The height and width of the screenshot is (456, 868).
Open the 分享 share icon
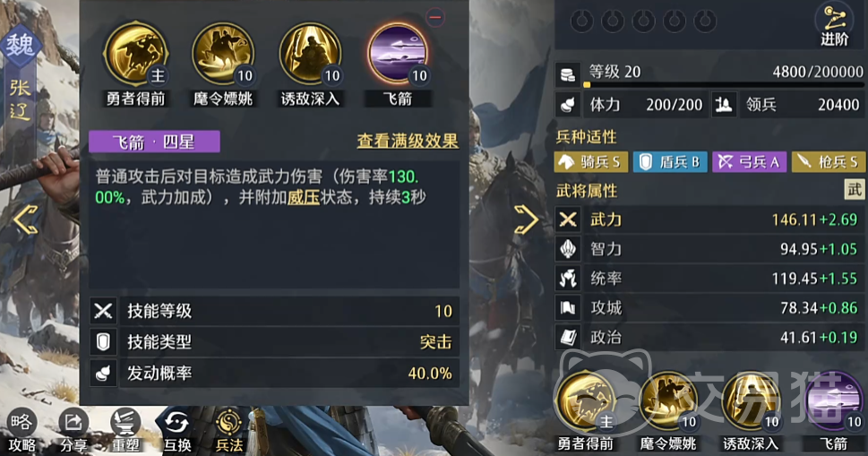[73, 431]
